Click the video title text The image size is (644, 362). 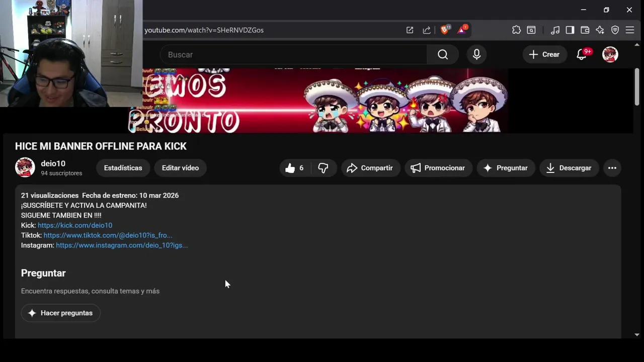[x=101, y=146]
